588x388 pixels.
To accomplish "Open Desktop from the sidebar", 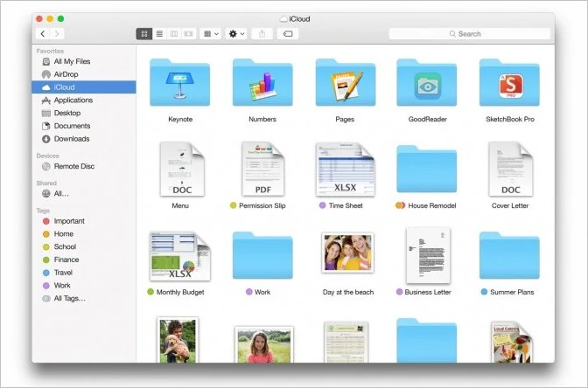I will click(84, 113).
